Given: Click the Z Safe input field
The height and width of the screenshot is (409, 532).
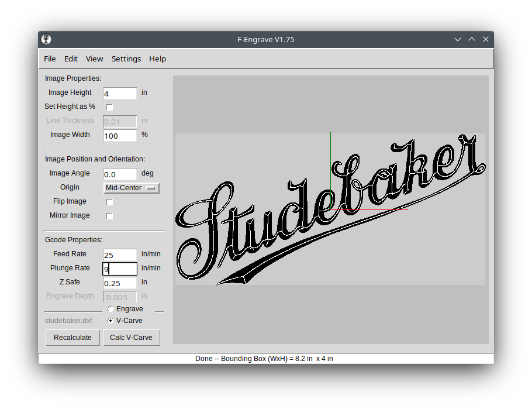Looking at the screenshot, I should tap(120, 283).
